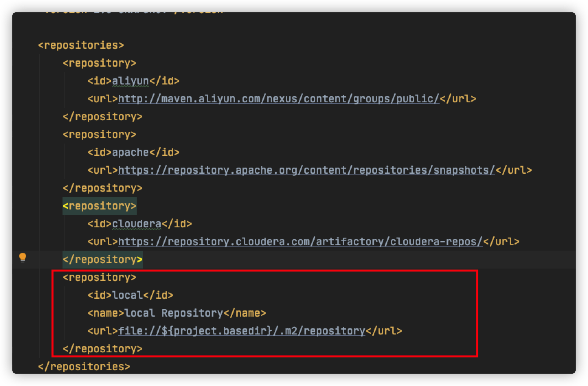Click the local id value
This screenshot has height=386, width=588.
point(127,295)
